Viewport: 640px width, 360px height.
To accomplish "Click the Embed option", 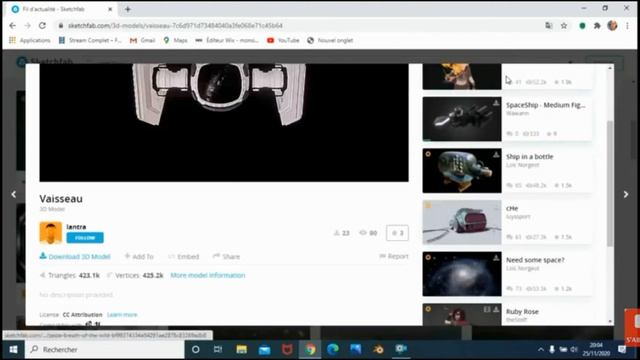I will click(184, 256).
